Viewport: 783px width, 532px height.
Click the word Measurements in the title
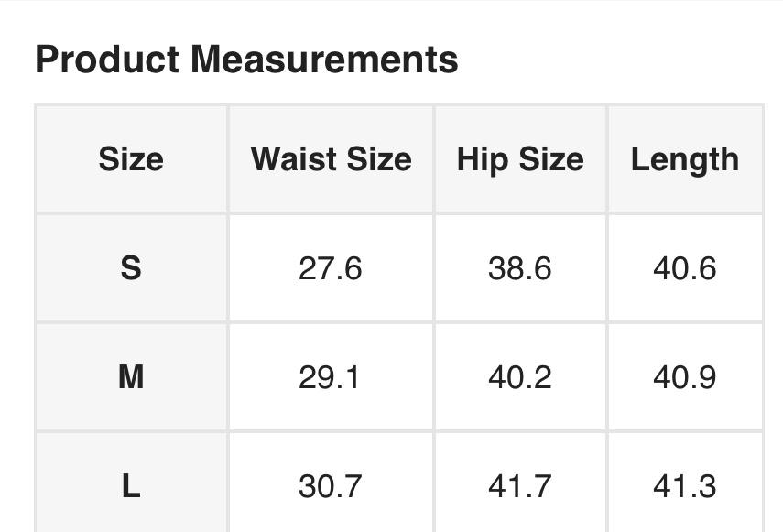pyautogui.click(x=324, y=60)
